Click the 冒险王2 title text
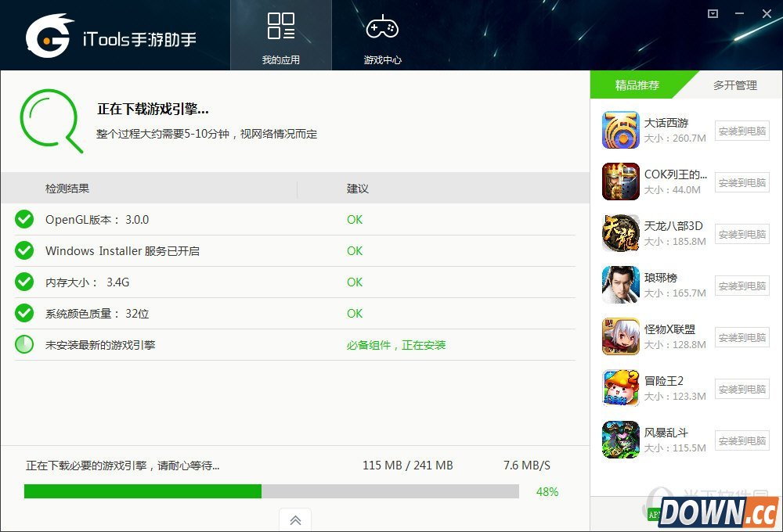The image size is (783, 532). click(664, 381)
